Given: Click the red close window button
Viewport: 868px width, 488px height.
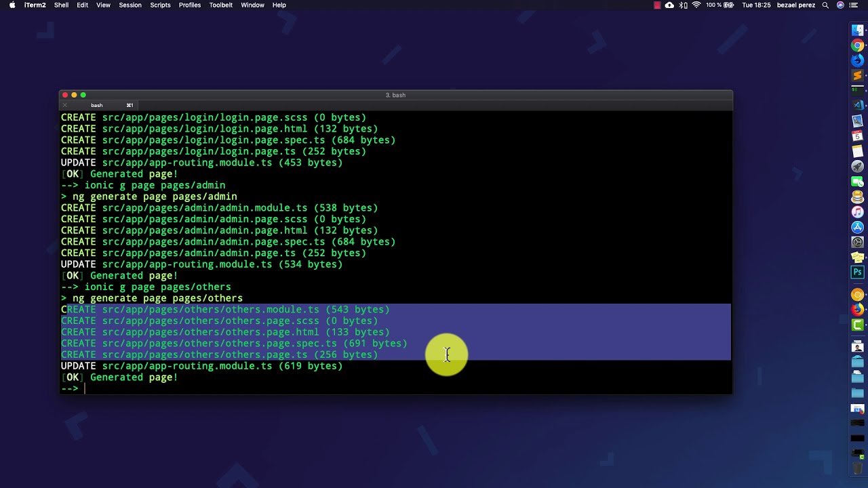Looking at the screenshot, I should tap(65, 95).
